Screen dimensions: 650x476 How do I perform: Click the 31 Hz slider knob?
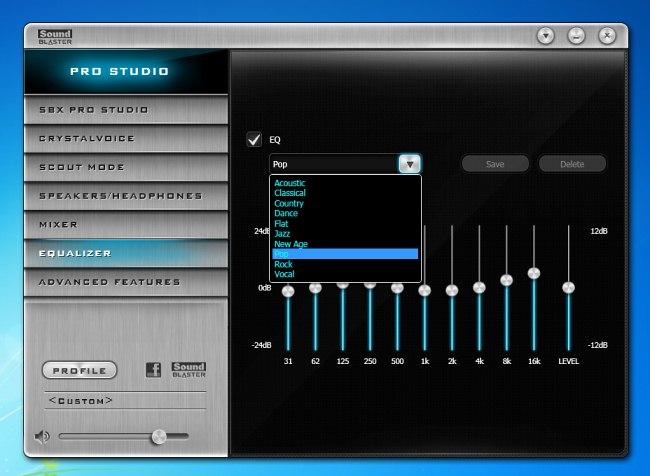pyautogui.click(x=288, y=291)
